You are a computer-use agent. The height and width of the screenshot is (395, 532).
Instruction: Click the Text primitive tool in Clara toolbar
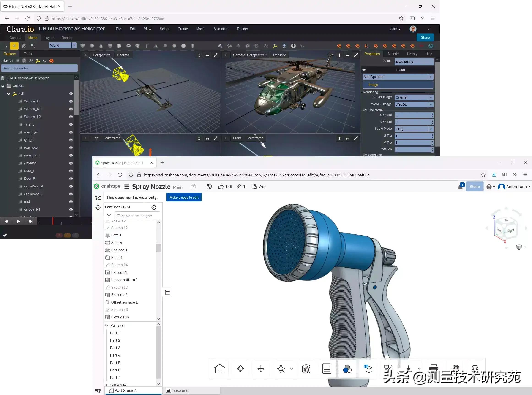(147, 46)
